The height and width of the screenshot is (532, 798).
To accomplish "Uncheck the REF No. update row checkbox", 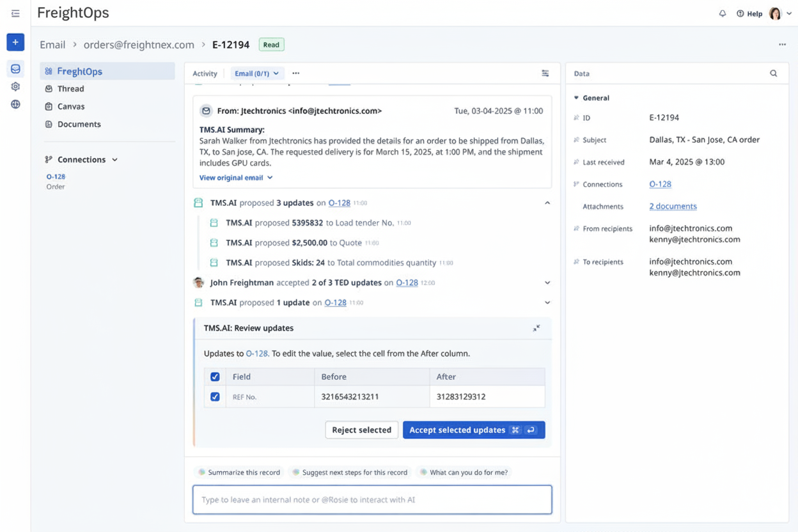I will 215,396.
